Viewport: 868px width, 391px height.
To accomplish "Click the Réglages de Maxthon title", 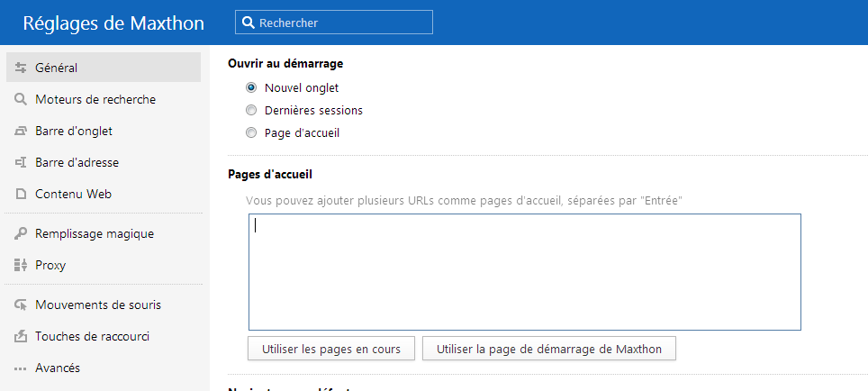I will pos(113,23).
